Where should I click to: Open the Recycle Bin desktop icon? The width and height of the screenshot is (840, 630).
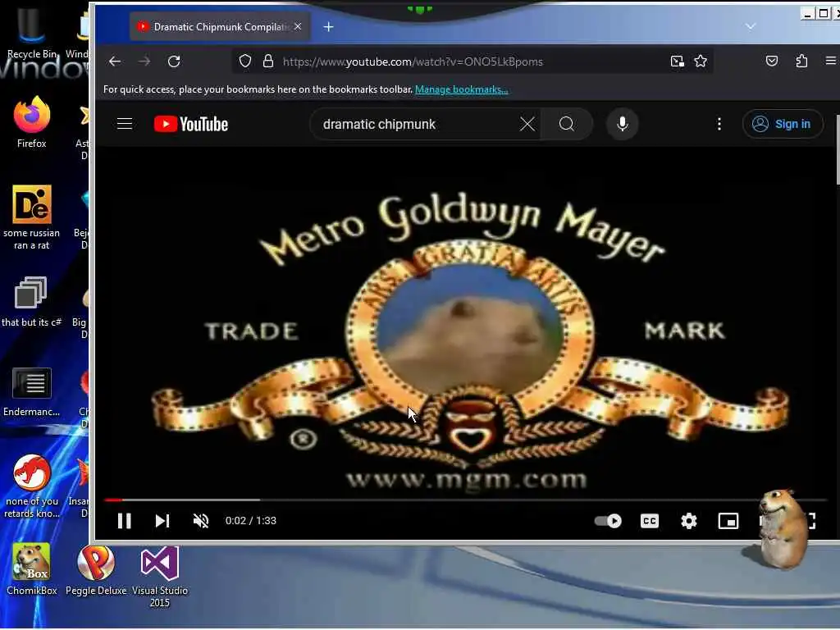click(x=31, y=33)
